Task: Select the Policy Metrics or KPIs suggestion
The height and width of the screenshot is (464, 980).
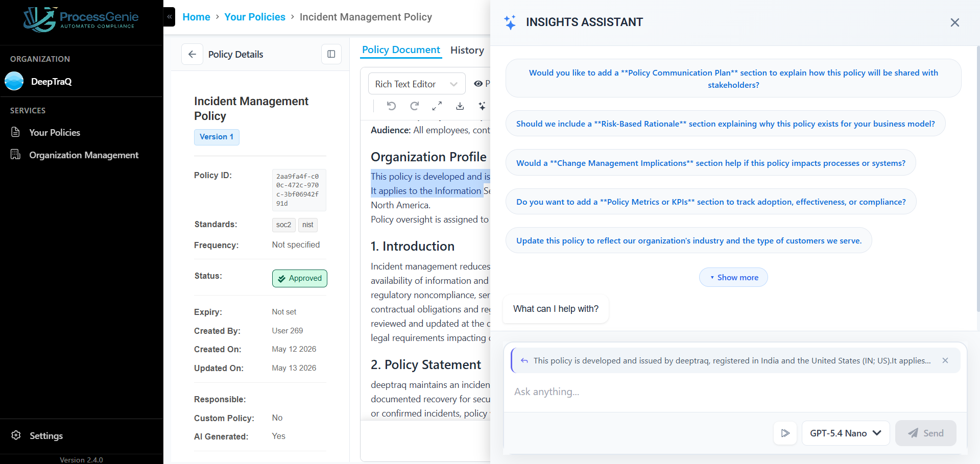Action: 711,202
